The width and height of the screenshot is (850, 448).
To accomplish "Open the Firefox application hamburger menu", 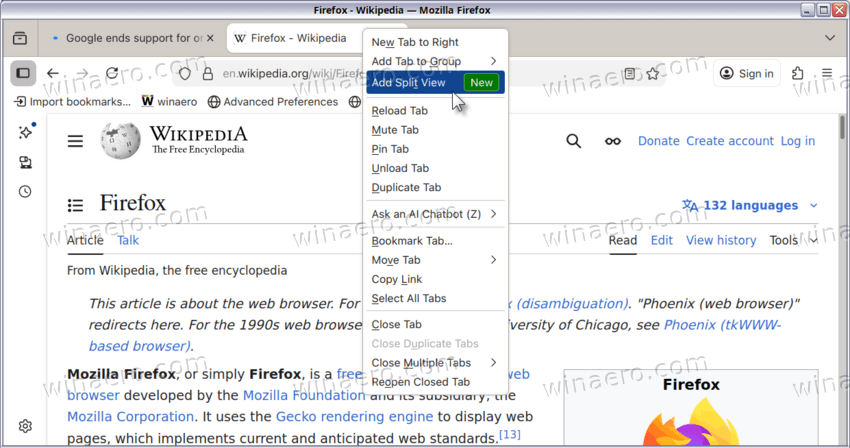I will [827, 73].
